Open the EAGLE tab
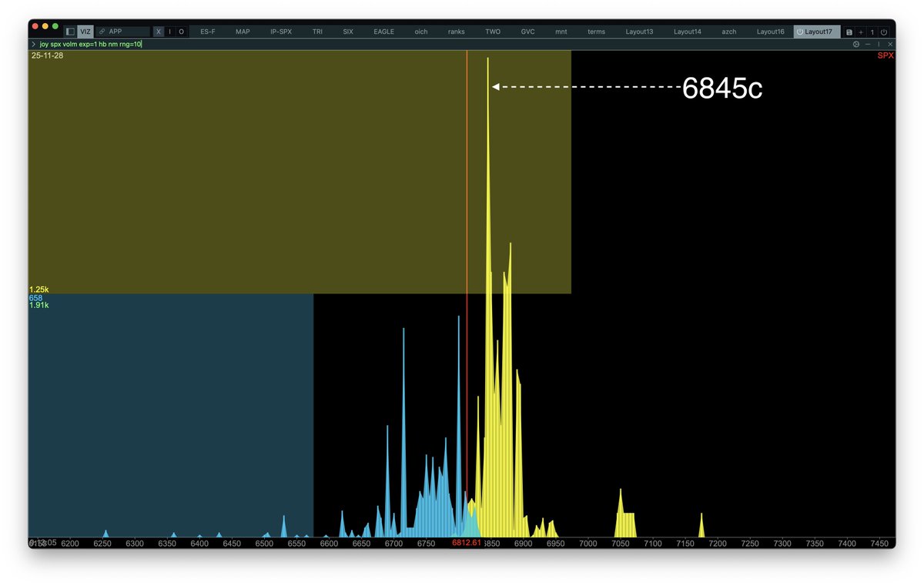 pos(383,32)
